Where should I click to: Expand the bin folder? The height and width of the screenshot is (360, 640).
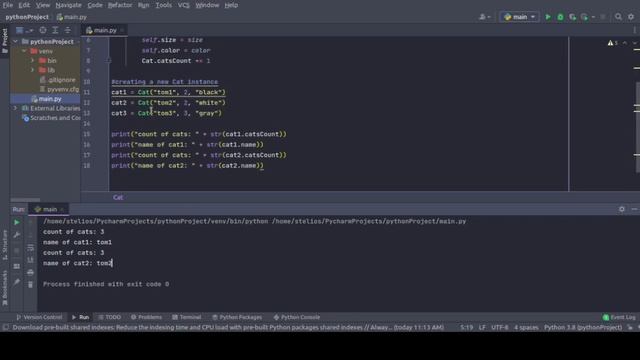point(33,60)
